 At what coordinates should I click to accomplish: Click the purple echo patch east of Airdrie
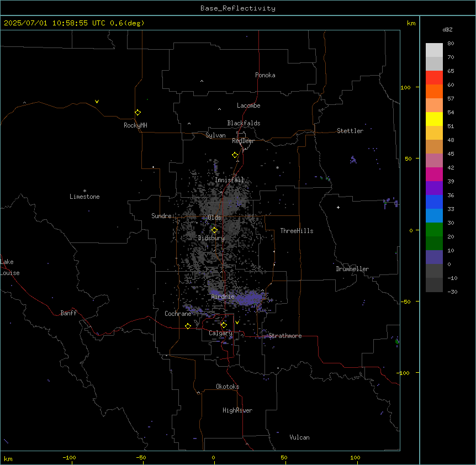click(x=250, y=298)
